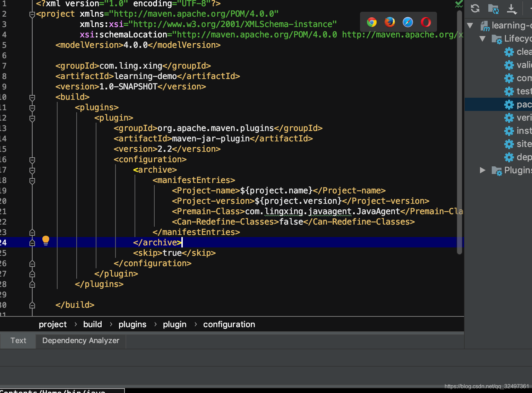532x393 pixels.
Task: Click download sources and documentation icon
Action: click(x=512, y=9)
